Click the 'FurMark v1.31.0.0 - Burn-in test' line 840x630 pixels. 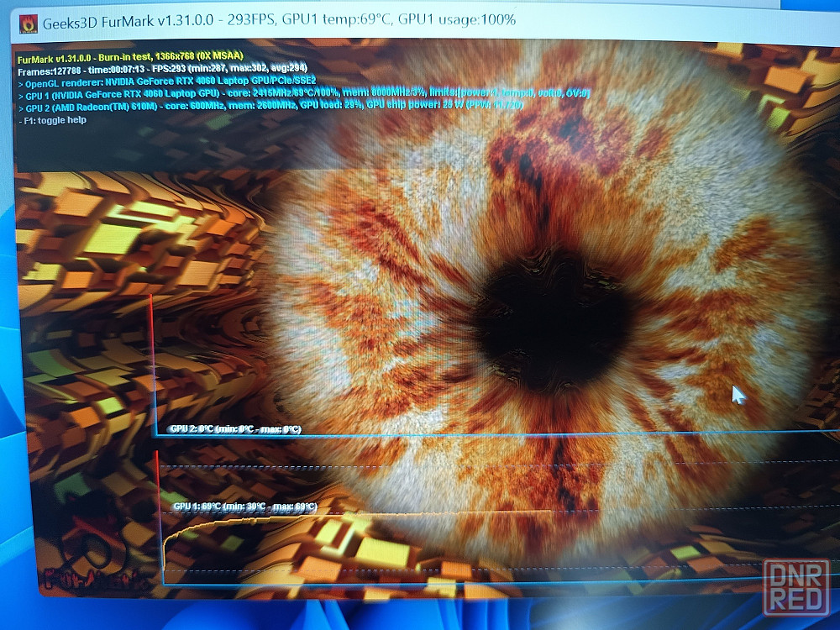131,57
